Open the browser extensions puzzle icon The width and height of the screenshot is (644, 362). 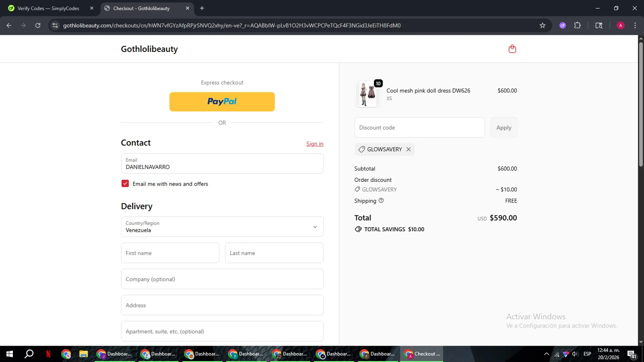tap(577, 25)
